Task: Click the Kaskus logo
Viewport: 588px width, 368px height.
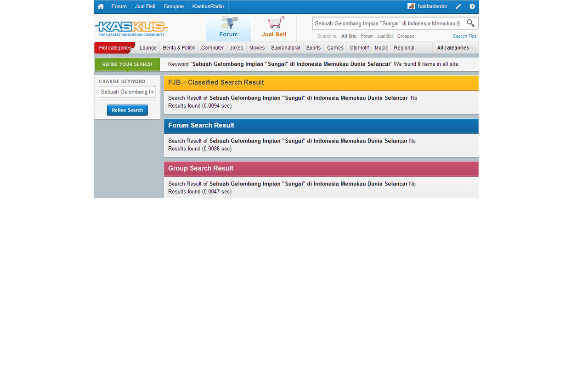Action: tap(131, 28)
